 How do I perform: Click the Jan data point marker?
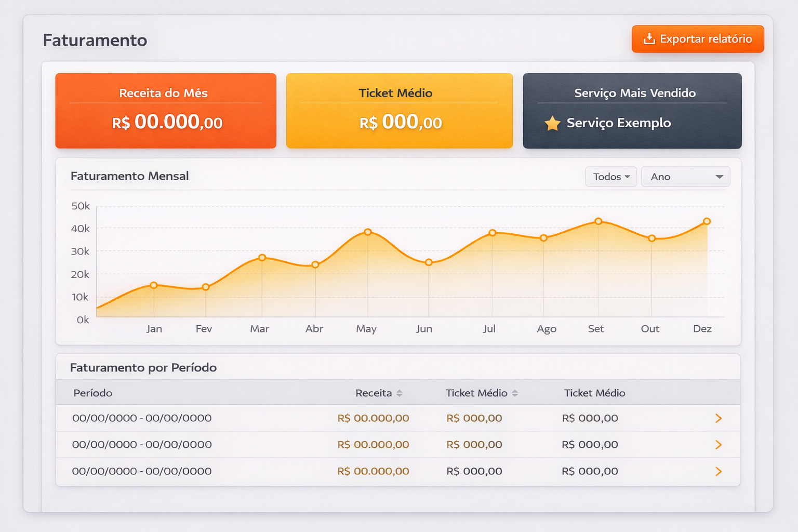click(x=154, y=285)
